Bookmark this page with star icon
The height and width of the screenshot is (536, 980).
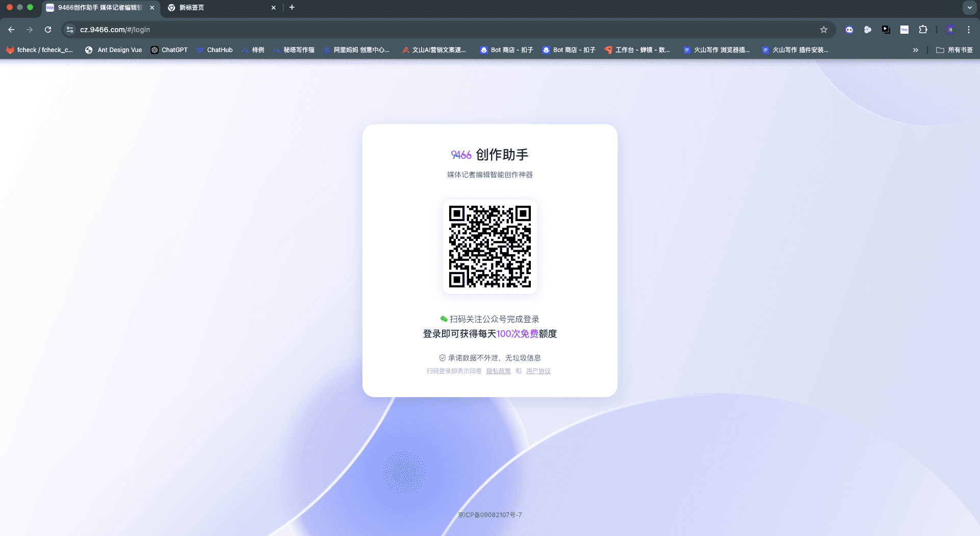824,30
